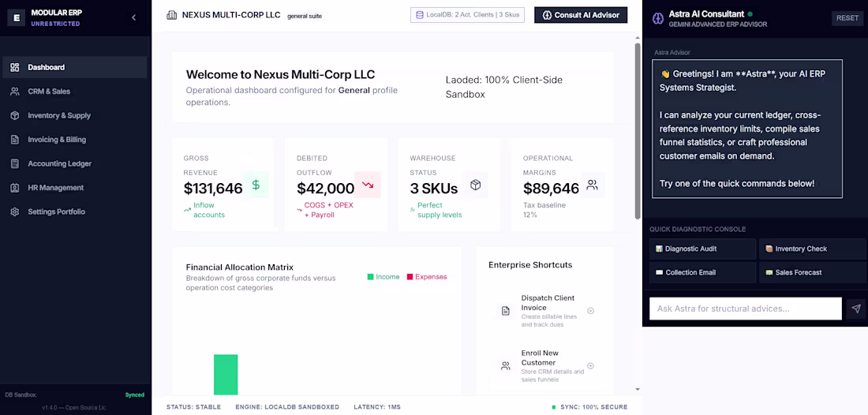Run the Diagnostic Audit quick command
868x415 pixels.
pyautogui.click(x=702, y=249)
